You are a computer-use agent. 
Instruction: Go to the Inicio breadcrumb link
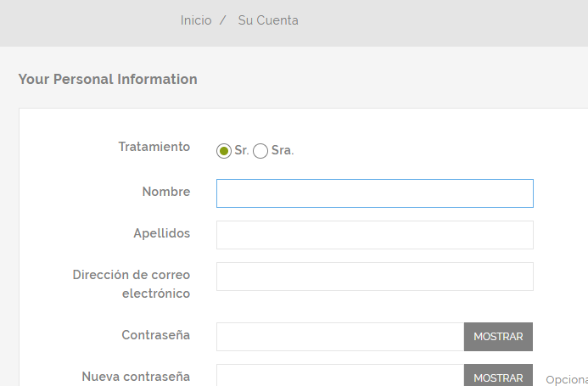click(196, 20)
